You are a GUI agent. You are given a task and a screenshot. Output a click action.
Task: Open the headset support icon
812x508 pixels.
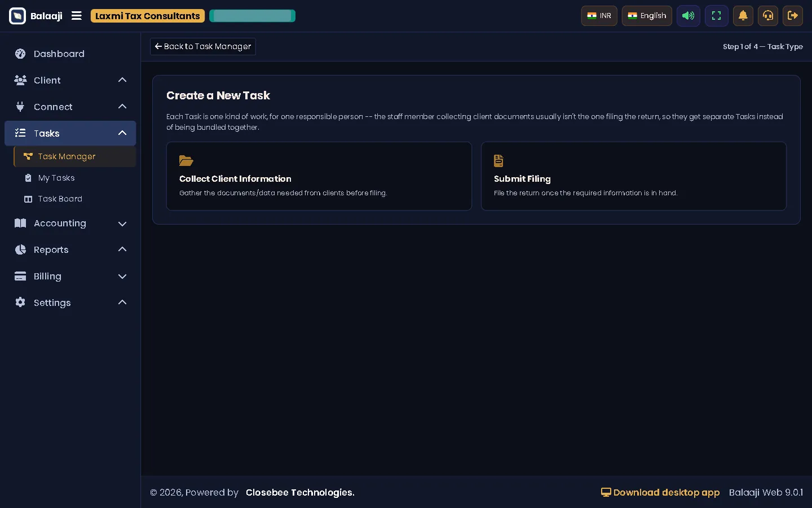click(x=768, y=16)
